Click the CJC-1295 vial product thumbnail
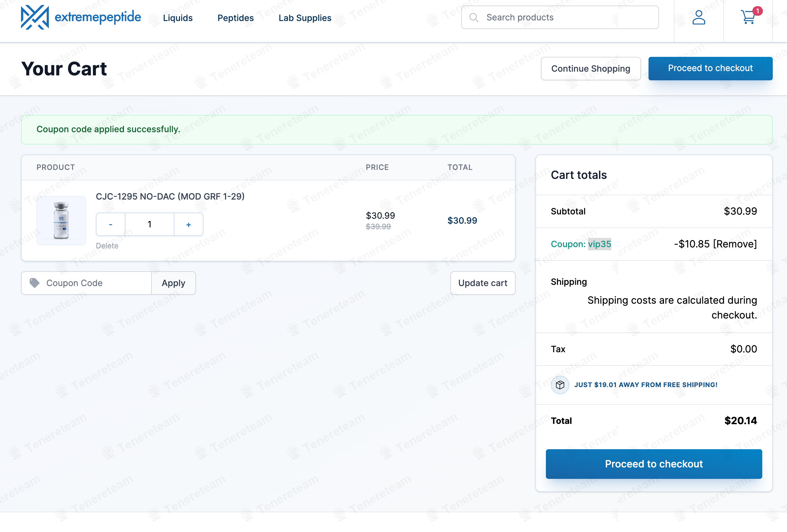Screen dimensions: 787x532 click(61, 220)
